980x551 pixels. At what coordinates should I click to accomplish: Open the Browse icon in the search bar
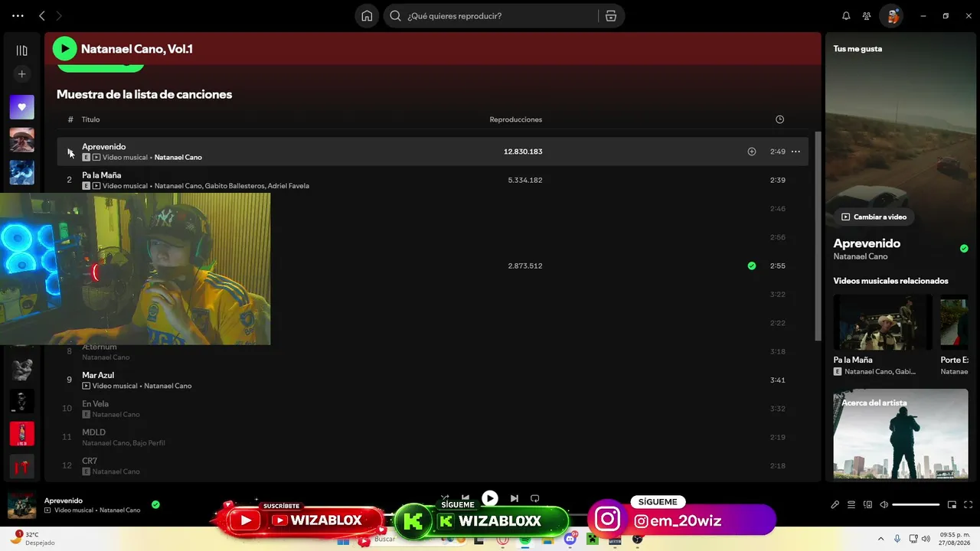(x=610, y=16)
